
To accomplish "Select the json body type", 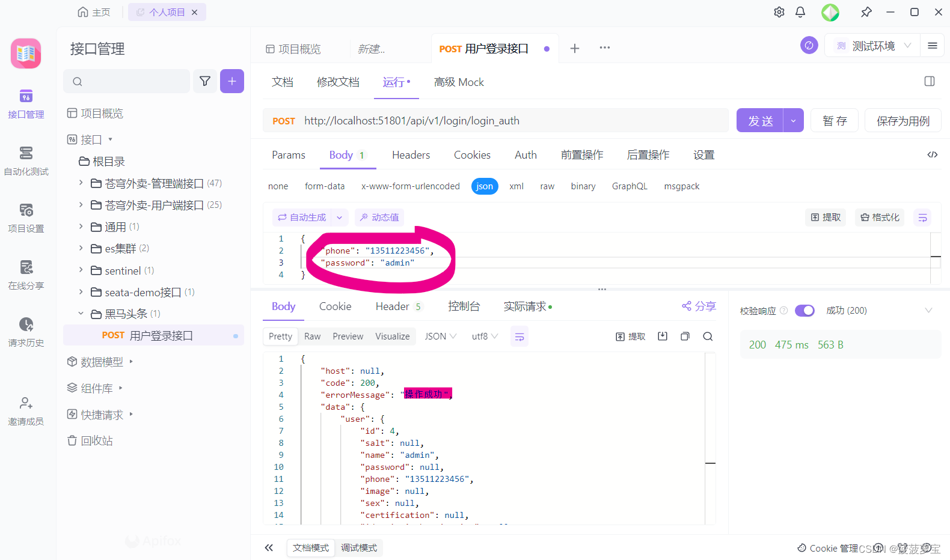I will [x=485, y=186].
